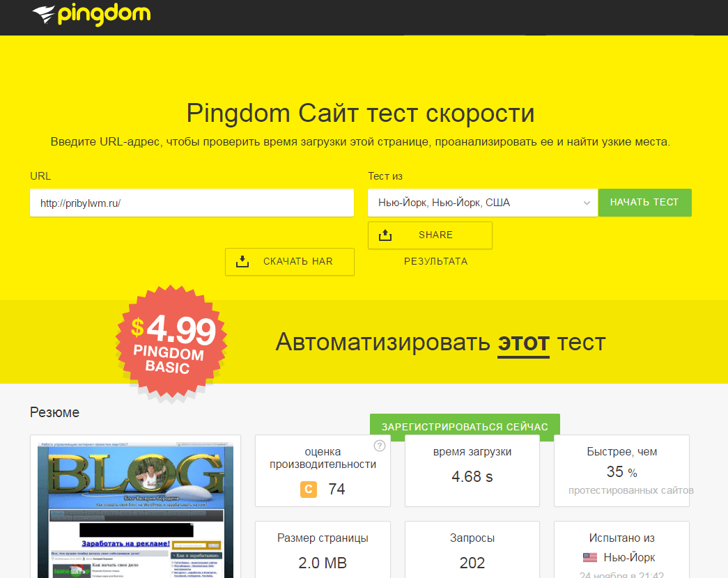This screenshot has height=578, width=728.
Task: Click the время загрузки 4.68 s card
Action: click(x=472, y=471)
